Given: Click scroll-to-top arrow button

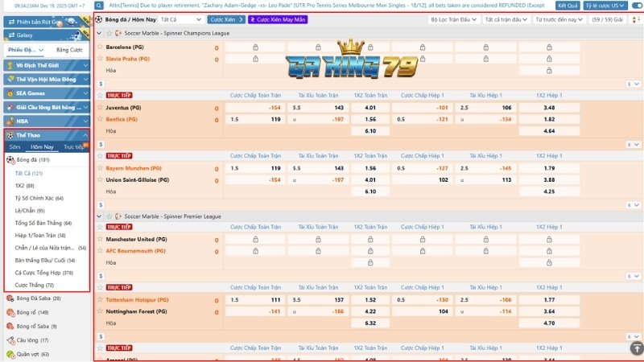Looking at the screenshot, I should pos(636,348).
